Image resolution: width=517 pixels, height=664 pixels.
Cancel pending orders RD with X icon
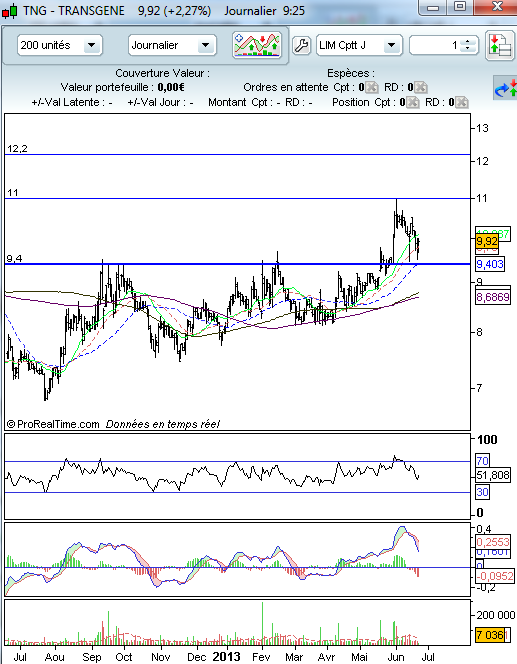[x=420, y=87]
